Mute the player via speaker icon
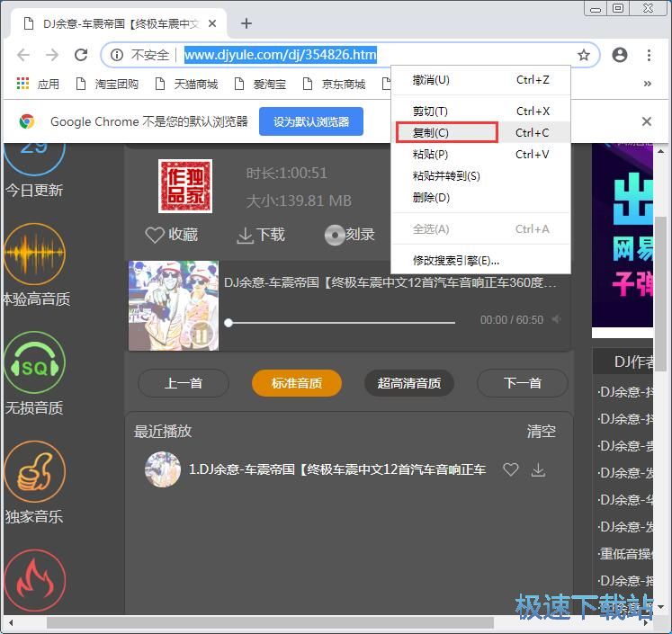 point(557,319)
